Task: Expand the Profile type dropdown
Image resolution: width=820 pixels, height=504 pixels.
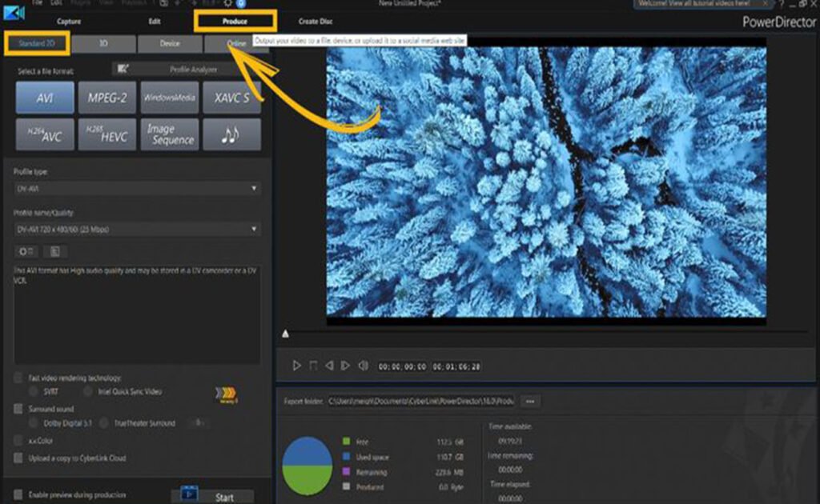Action: point(137,189)
